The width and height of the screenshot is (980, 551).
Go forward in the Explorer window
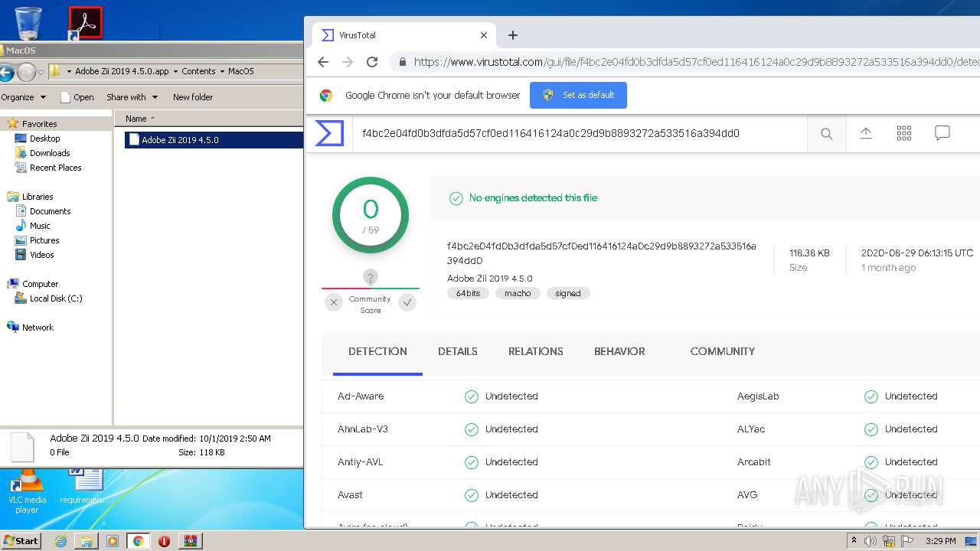tap(26, 73)
